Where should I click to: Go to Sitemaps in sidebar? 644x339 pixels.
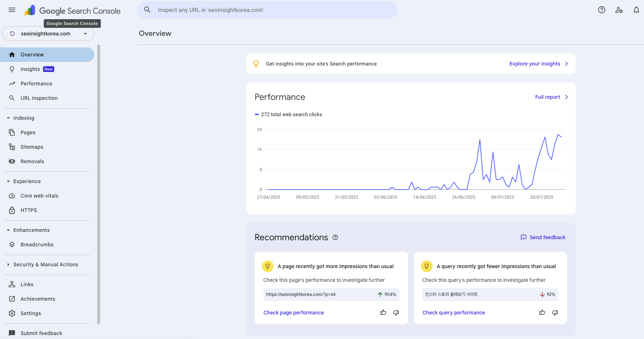pyautogui.click(x=32, y=147)
